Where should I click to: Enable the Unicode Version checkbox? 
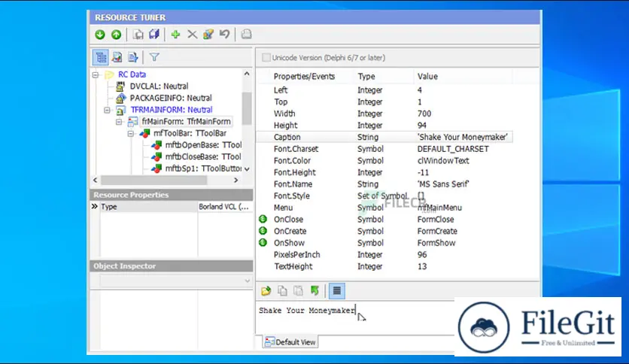click(x=266, y=58)
